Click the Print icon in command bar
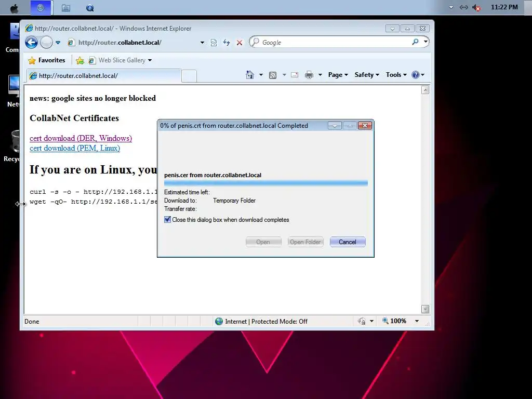The height and width of the screenshot is (399, 532). pos(309,75)
